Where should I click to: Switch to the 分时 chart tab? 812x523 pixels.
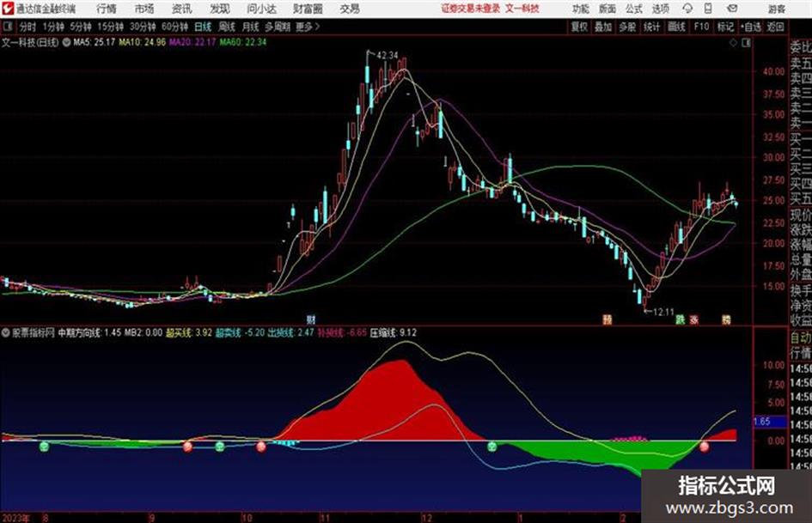[x=28, y=27]
